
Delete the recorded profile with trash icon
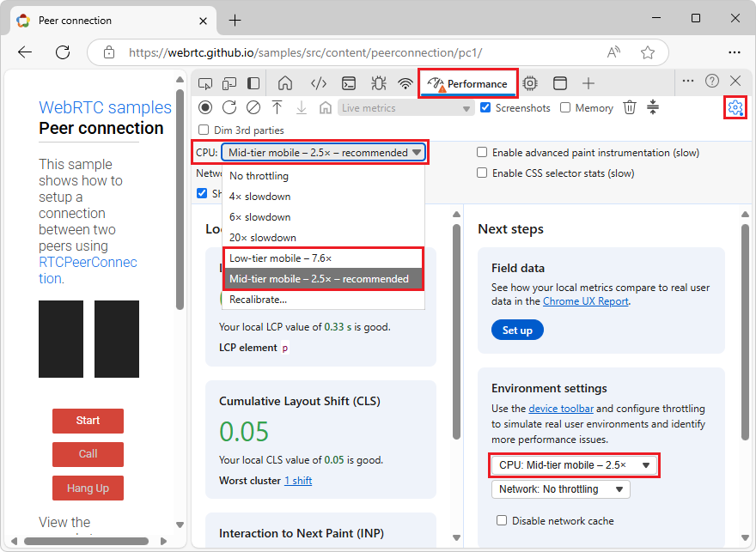click(x=630, y=107)
